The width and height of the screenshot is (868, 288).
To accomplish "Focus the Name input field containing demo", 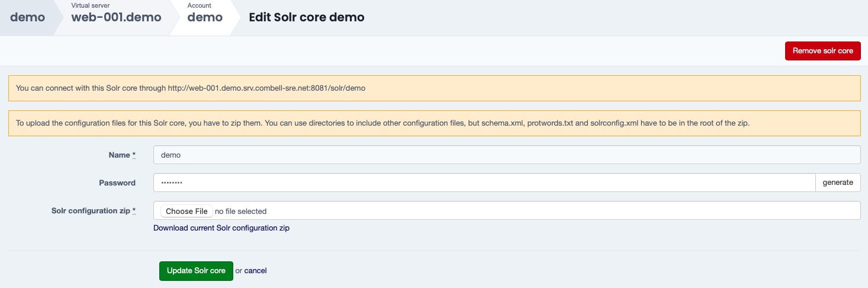I will pyautogui.click(x=507, y=155).
